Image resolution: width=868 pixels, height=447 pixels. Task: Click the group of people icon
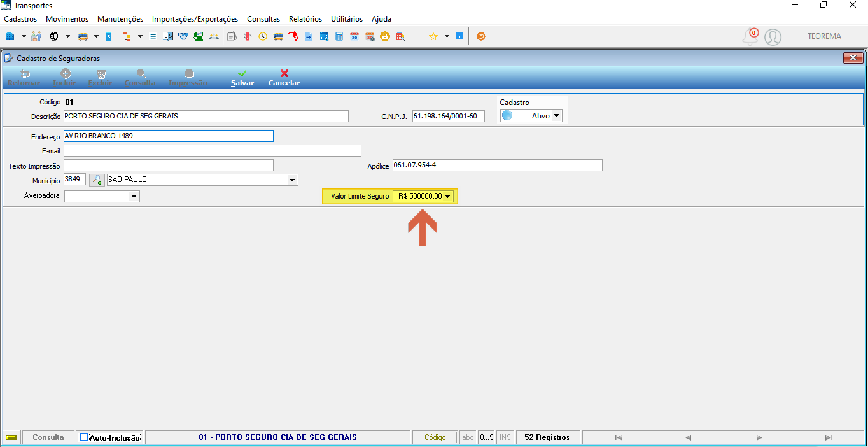click(x=214, y=36)
